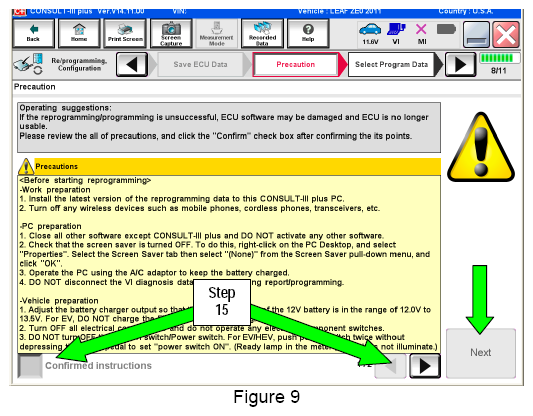
Task: Select the Precaution step
Action: (296, 64)
